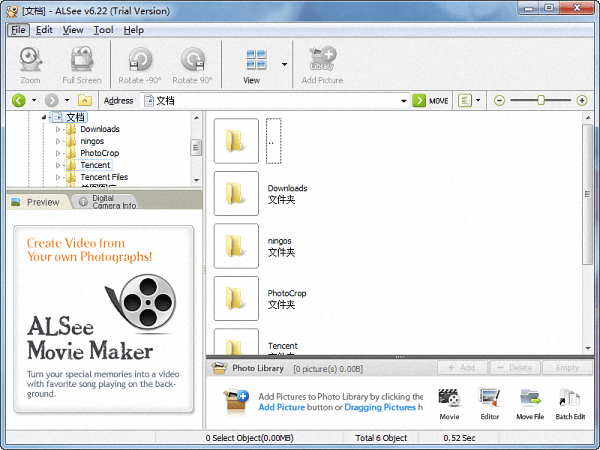The width and height of the screenshot is (600, 450).
Task: Expand the PhotoCrop tree node
Action: [x=58, y=153]
